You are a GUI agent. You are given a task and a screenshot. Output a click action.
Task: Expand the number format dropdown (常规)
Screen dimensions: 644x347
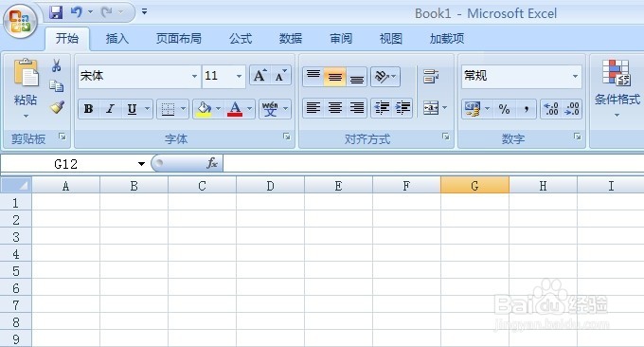point(575,76)
